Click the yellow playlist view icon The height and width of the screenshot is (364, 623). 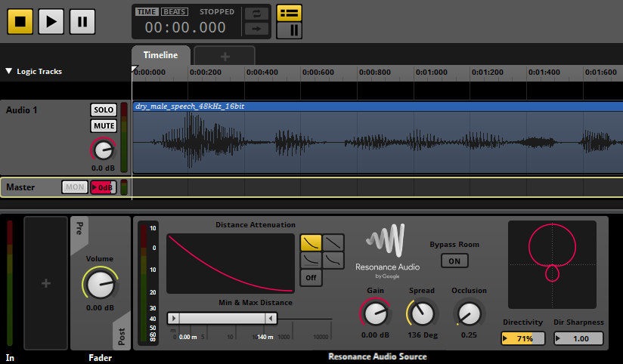point(289,13)
